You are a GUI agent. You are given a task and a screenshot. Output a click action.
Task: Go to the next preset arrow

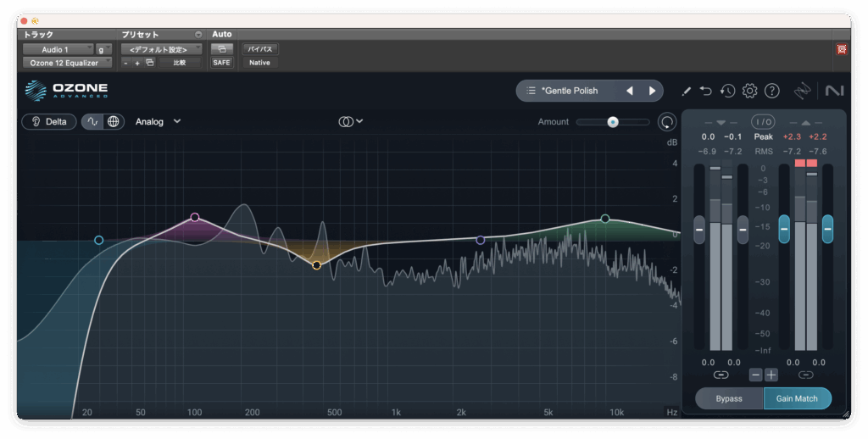click(652, 91)
